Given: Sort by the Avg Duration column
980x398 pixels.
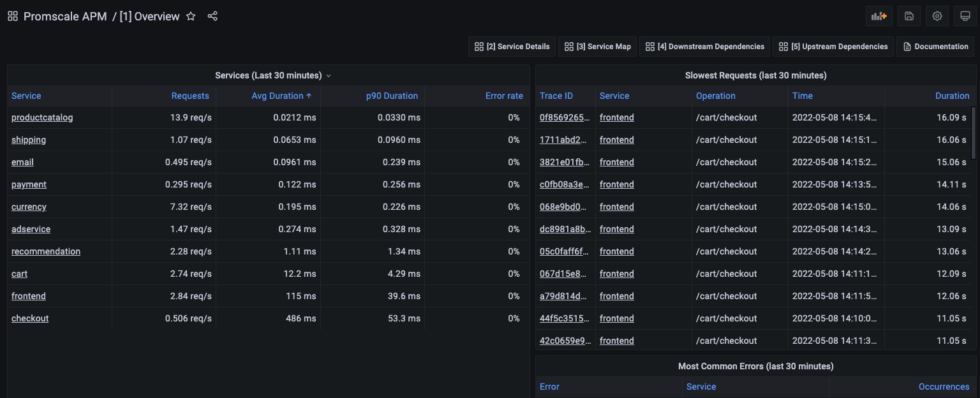Looking at the screenshot, I should (x=278, y=96).
